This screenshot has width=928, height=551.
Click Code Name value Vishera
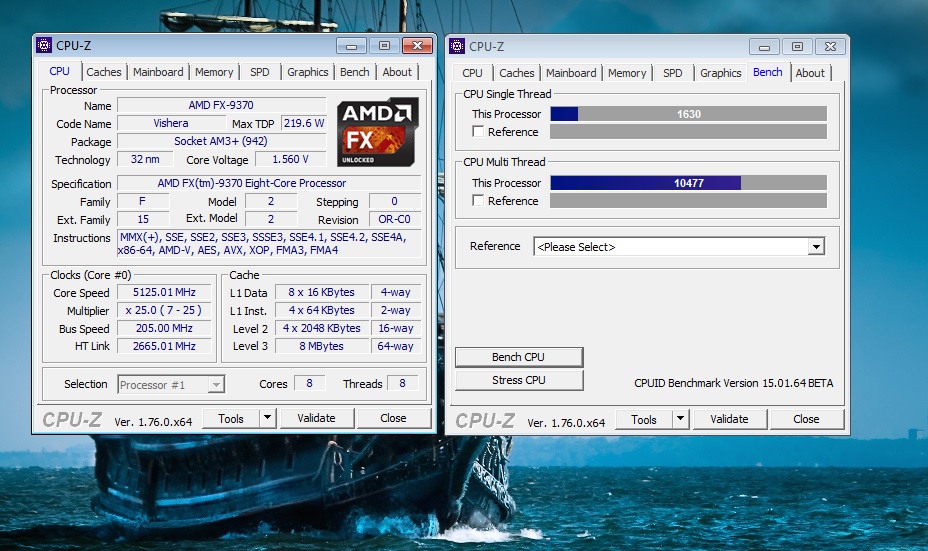pos(171,123)
